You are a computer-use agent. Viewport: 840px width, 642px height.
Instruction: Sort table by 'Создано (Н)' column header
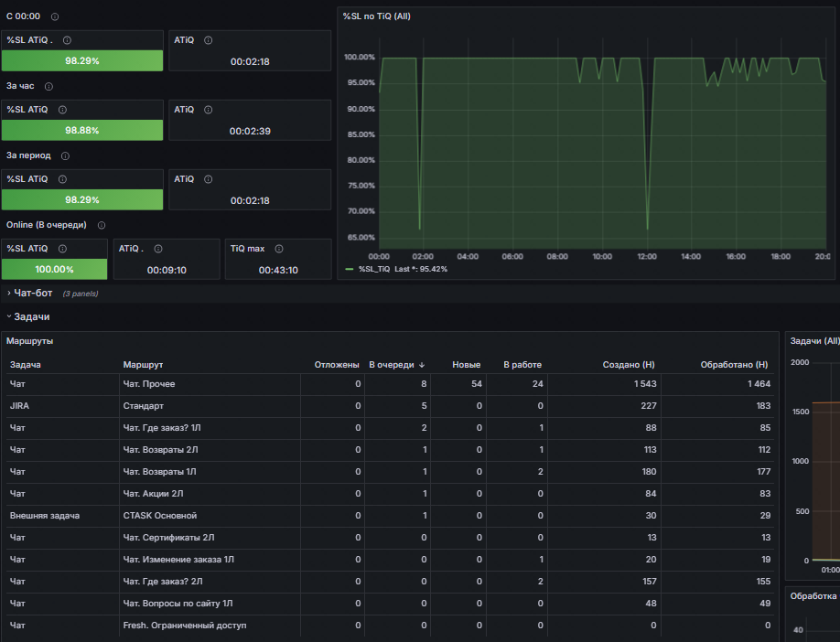[629, 365]
